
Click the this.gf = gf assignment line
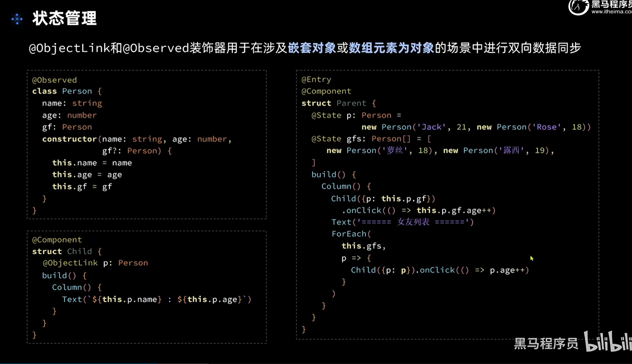(x=82, y=187)
